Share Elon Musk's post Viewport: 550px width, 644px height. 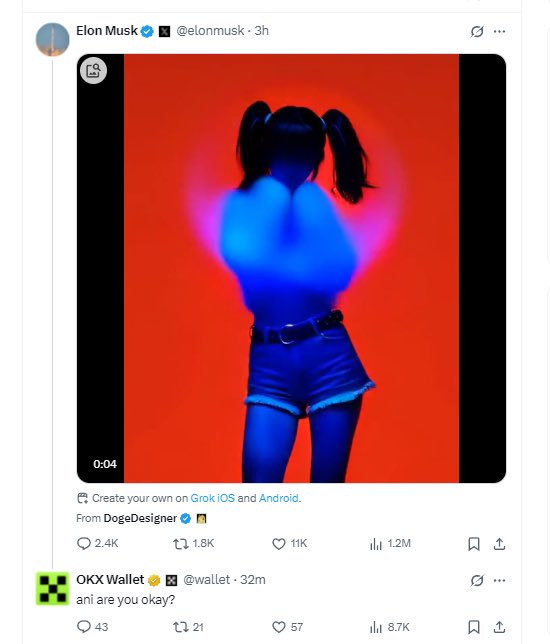[499, 544]
